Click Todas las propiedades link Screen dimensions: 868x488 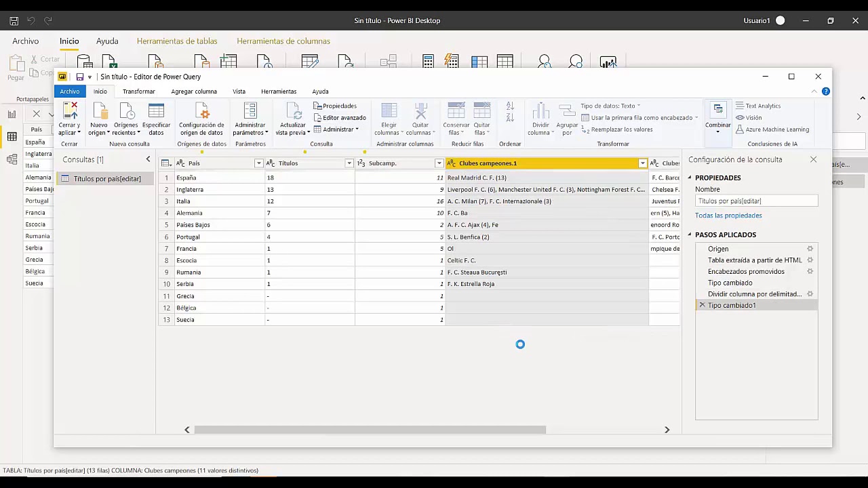728,216
